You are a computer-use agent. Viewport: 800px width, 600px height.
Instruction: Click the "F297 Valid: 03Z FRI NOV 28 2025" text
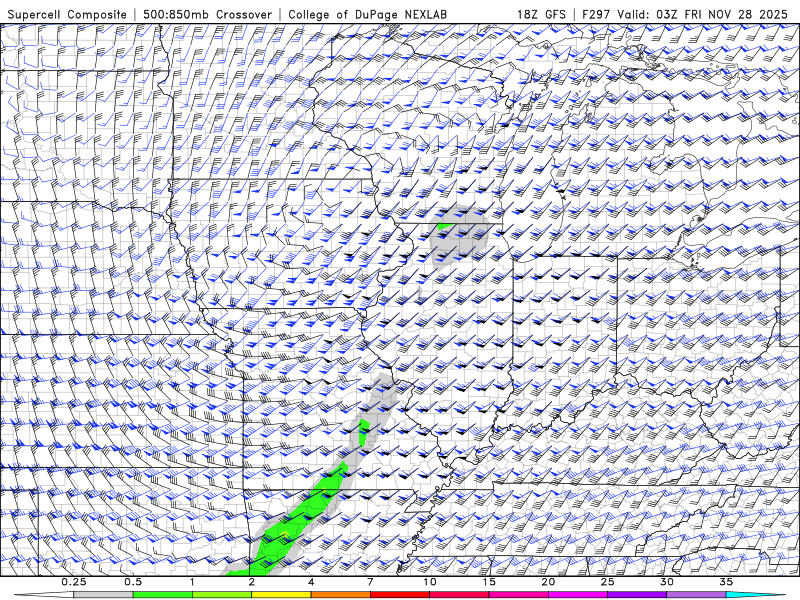685,14
